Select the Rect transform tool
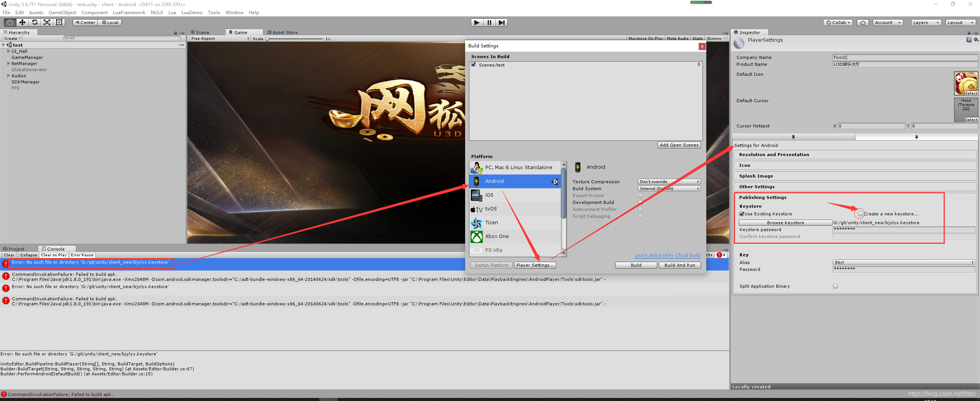The width and height of the screenshot is (980, 401). tap(59, 23)
